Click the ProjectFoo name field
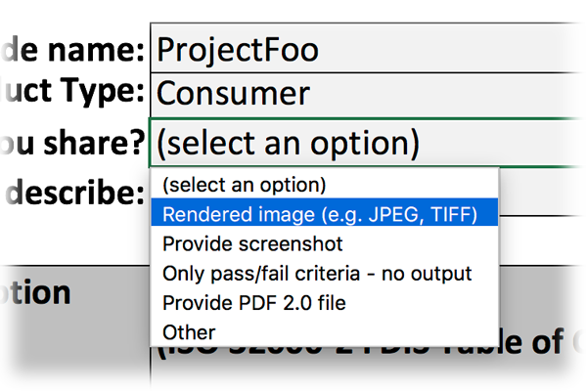 point(369,48)
